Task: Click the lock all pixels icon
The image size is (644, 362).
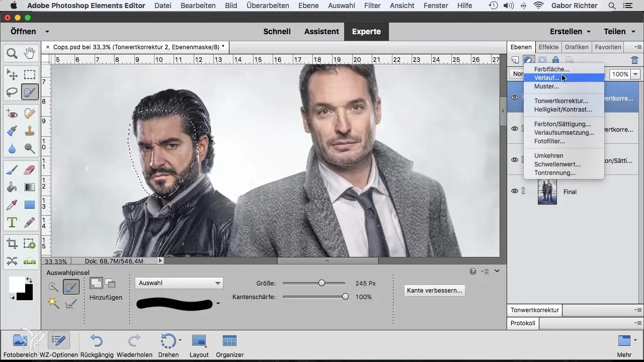Action: coord(555,60)
